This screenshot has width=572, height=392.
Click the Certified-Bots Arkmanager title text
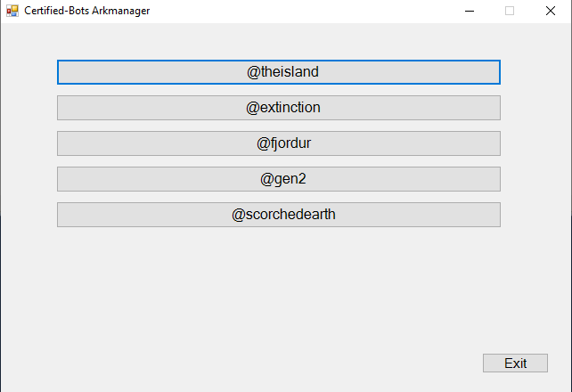(x=86, y=11)
